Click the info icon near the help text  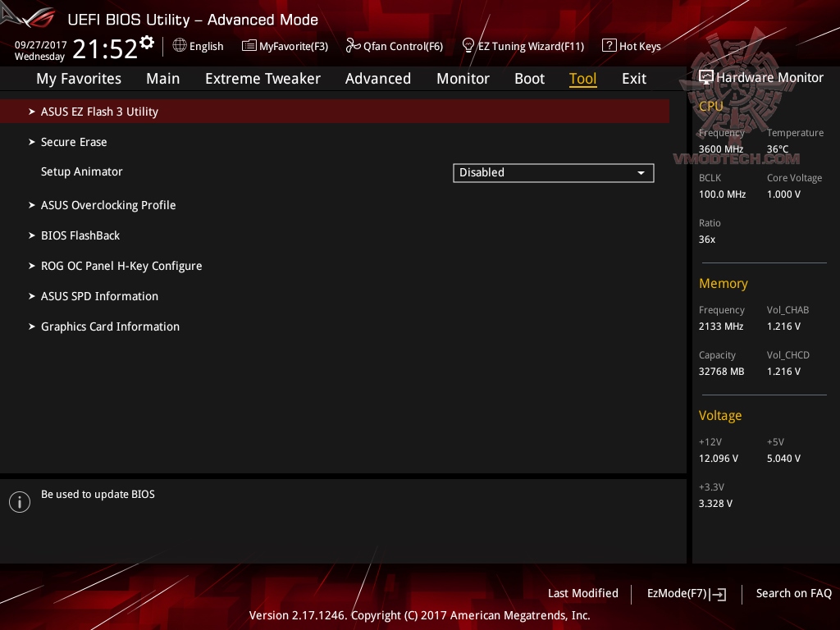19,501
